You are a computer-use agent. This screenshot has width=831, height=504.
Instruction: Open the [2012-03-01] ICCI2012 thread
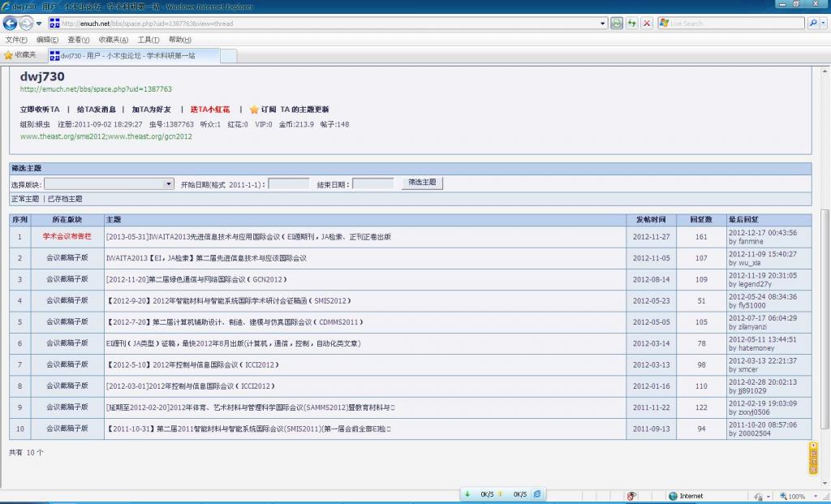click(191, 386)
